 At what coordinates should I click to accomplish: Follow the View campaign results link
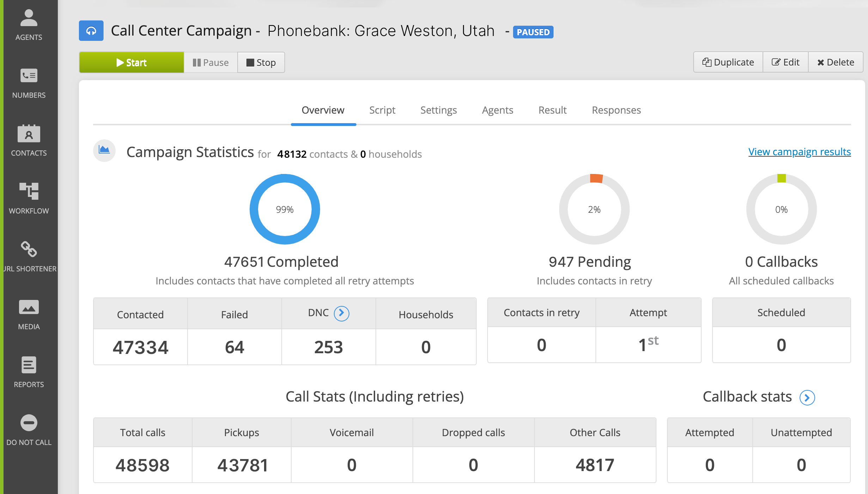[x=799, y=152]
